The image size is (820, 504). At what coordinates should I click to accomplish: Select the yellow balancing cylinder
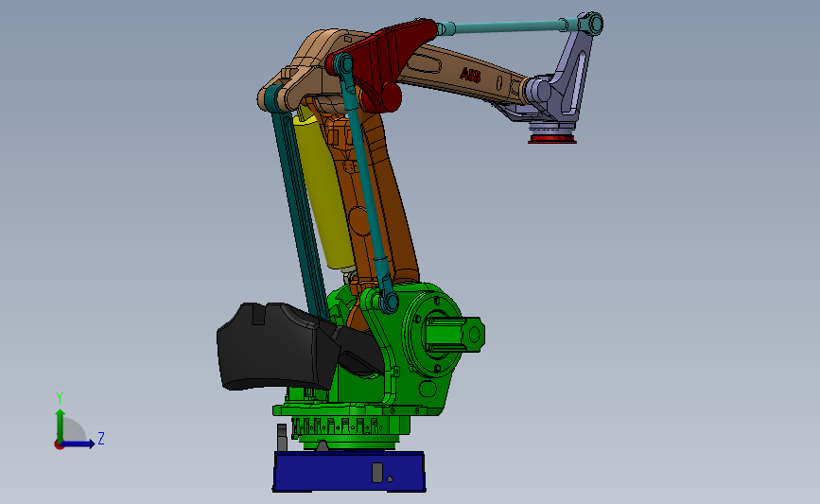coord(324,192)
